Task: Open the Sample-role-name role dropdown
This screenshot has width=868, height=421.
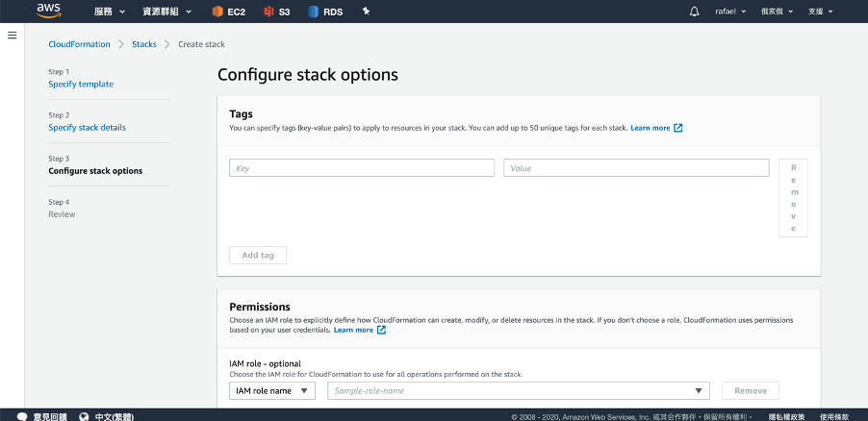Action: (519, 390)
